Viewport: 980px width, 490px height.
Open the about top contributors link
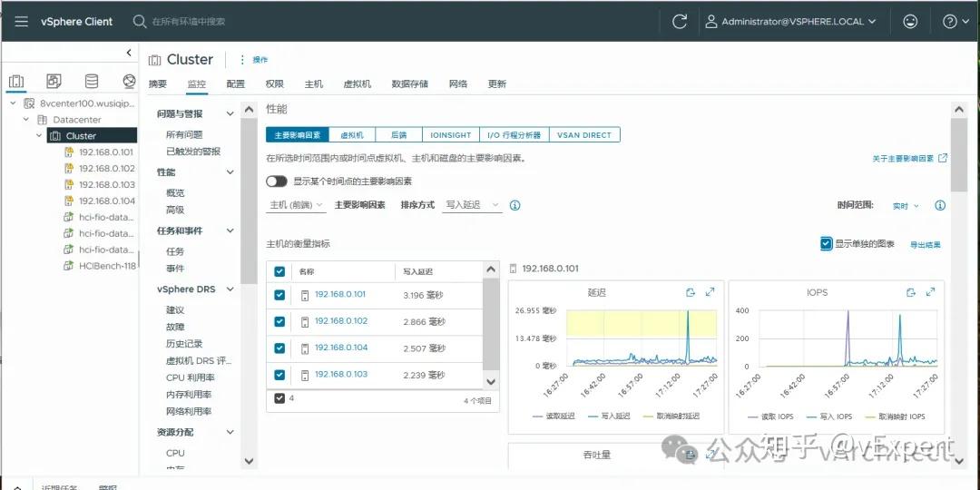[x=903, y=159]
